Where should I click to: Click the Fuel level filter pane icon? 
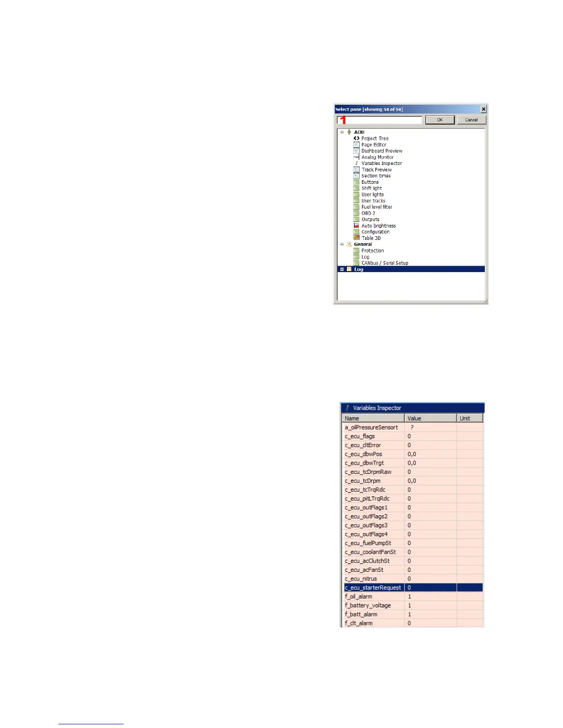click(356, 207)
